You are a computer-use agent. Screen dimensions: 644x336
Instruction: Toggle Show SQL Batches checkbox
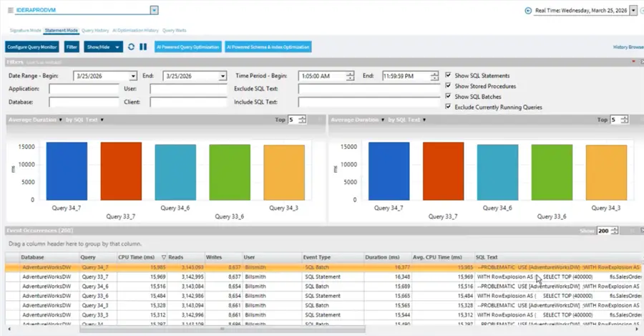(448, 96)
